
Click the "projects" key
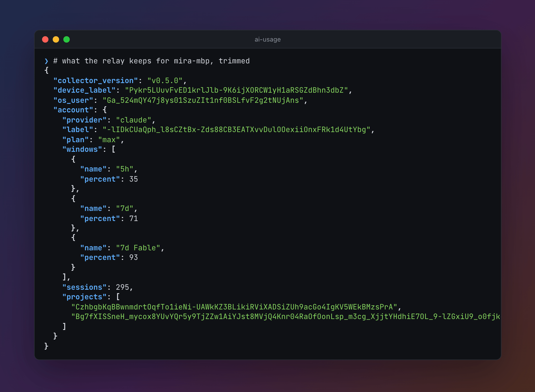pos(84,297)
